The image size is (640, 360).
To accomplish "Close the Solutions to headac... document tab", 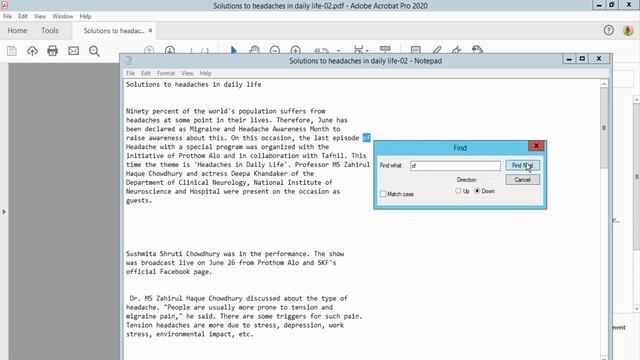I will tap(150, 31).
